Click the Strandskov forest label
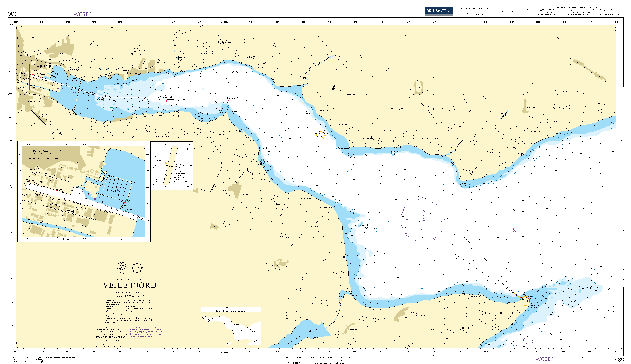The width and height of the screenshot is (631, 364). tap(160, 137)
